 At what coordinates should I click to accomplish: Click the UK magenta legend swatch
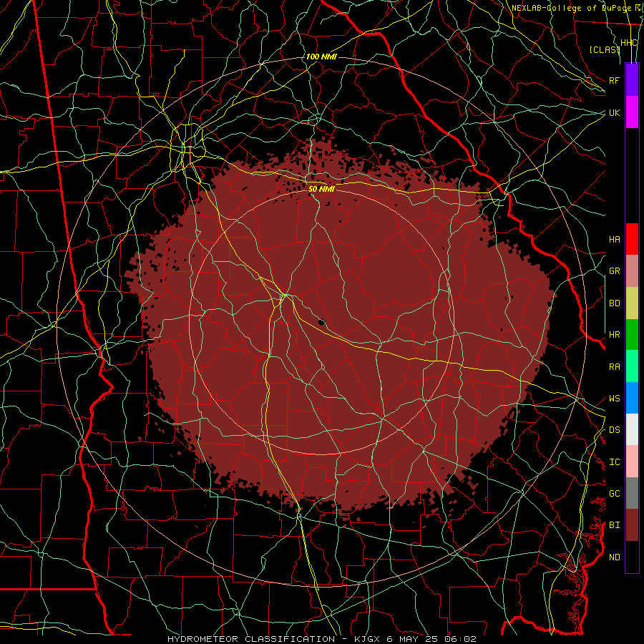pyautogui.click(x=632, y=112)
